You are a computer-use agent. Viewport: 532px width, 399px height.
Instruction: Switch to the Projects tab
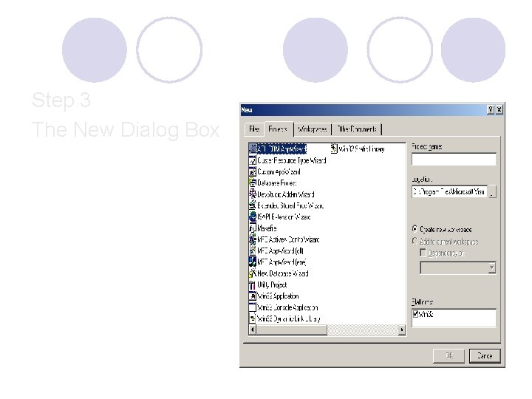279,129
